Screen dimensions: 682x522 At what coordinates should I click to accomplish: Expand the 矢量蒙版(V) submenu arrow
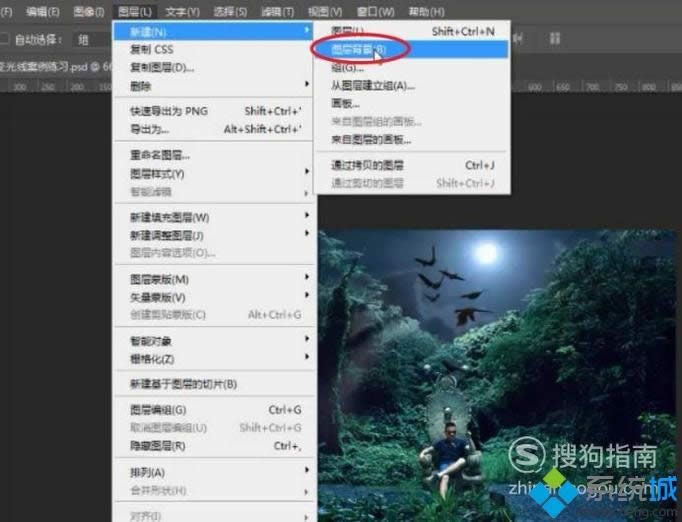[307, 295]
